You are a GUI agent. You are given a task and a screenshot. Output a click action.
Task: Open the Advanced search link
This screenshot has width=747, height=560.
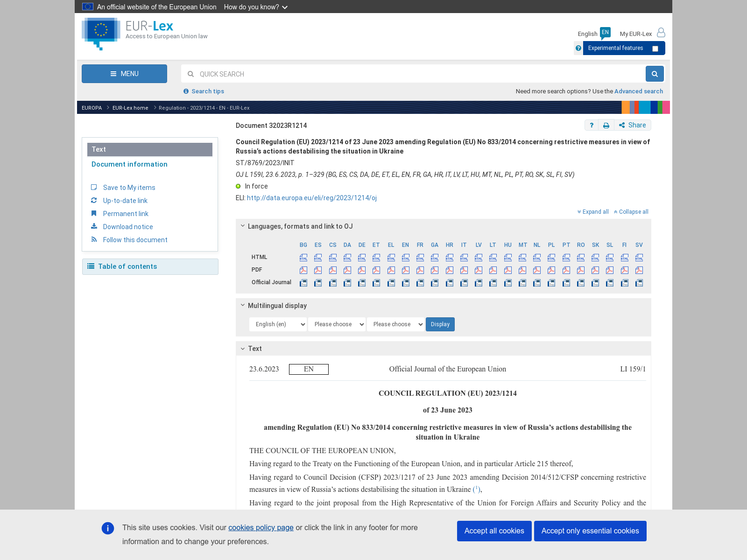point(639,91)
